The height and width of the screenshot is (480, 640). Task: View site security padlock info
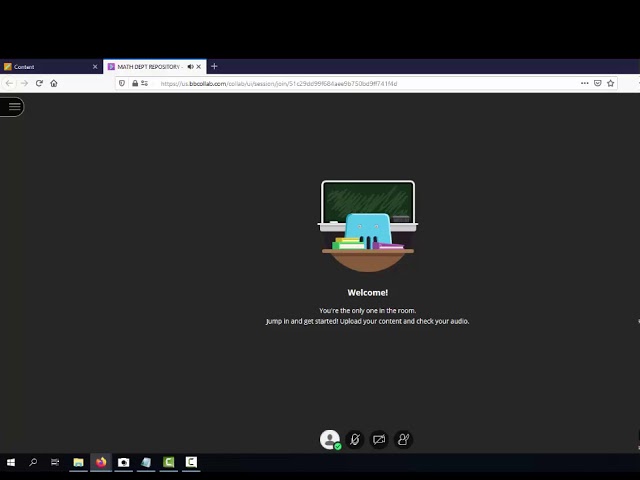(135, 83)
